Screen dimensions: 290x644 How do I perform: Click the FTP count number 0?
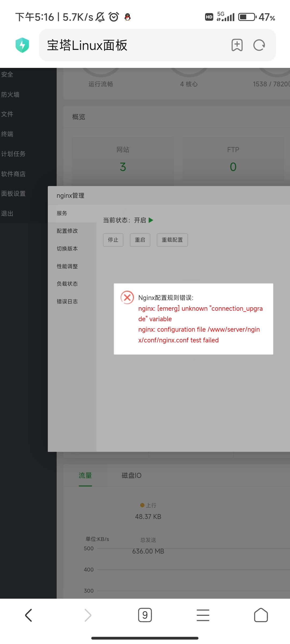233,167
